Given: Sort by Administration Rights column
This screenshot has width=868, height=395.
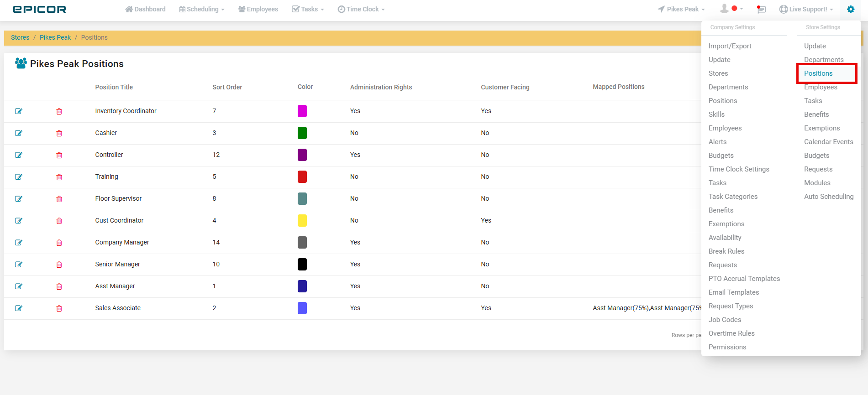Looking at the screenshot, I should coord(381,87).
